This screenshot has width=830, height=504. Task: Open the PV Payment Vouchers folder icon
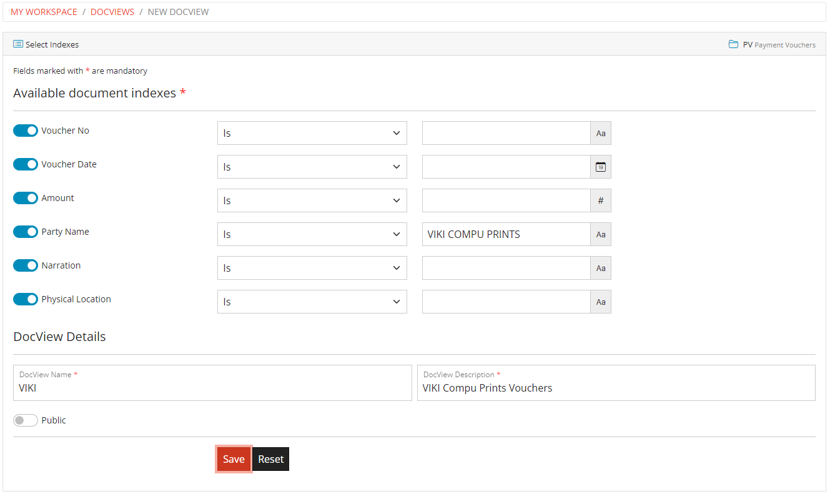[x=733, y=44]
